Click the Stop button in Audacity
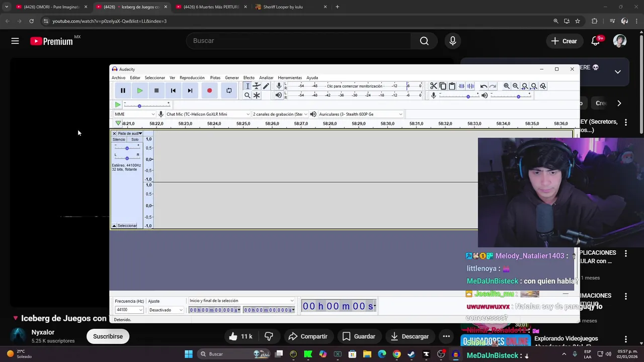 (x=156, y=90)
